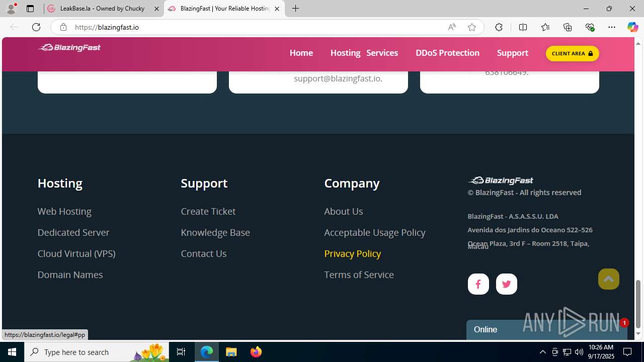Image resolution: width=644 pixels, height=362 pixels.
Task: Switch to the LeakBase.la tab
Action: coord(103,9)
